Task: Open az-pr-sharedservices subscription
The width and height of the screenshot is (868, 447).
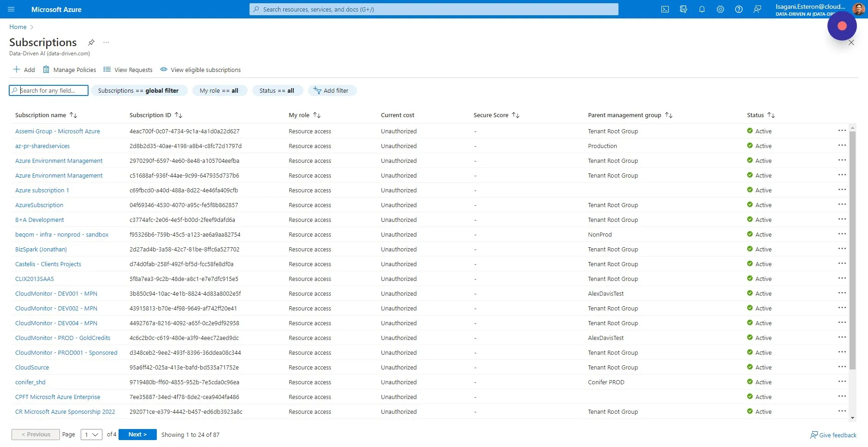Action: 42,146
